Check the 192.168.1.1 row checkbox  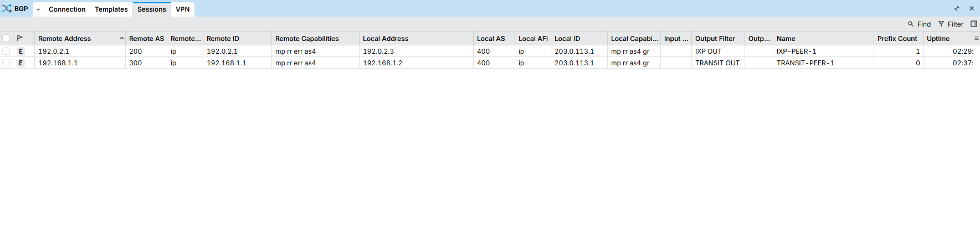pos(6,63)
